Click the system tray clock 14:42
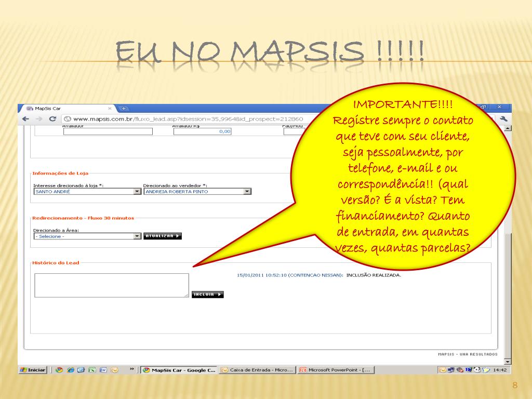 [500, 370]
